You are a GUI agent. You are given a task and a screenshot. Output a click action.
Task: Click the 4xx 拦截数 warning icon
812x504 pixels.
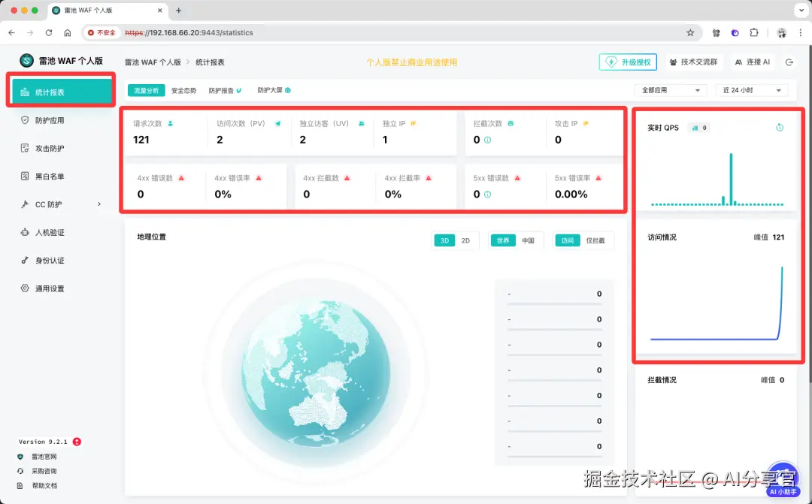pos(347,178)
